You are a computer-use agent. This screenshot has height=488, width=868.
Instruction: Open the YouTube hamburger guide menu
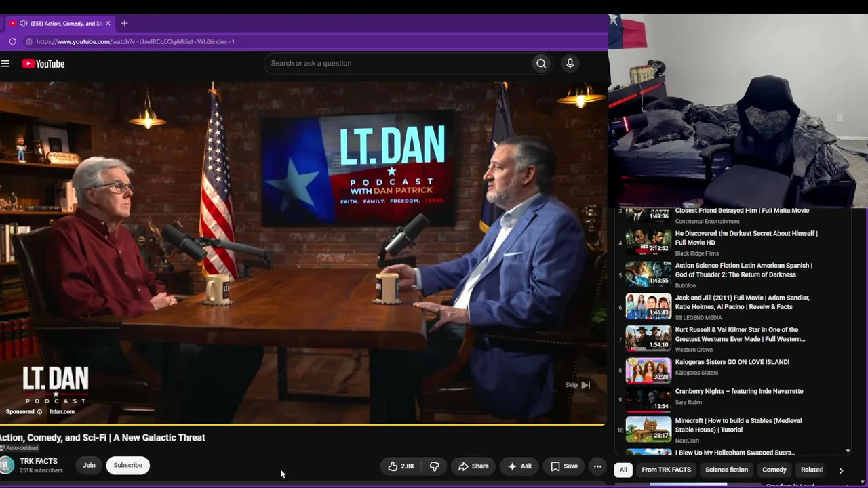(5, 64)
